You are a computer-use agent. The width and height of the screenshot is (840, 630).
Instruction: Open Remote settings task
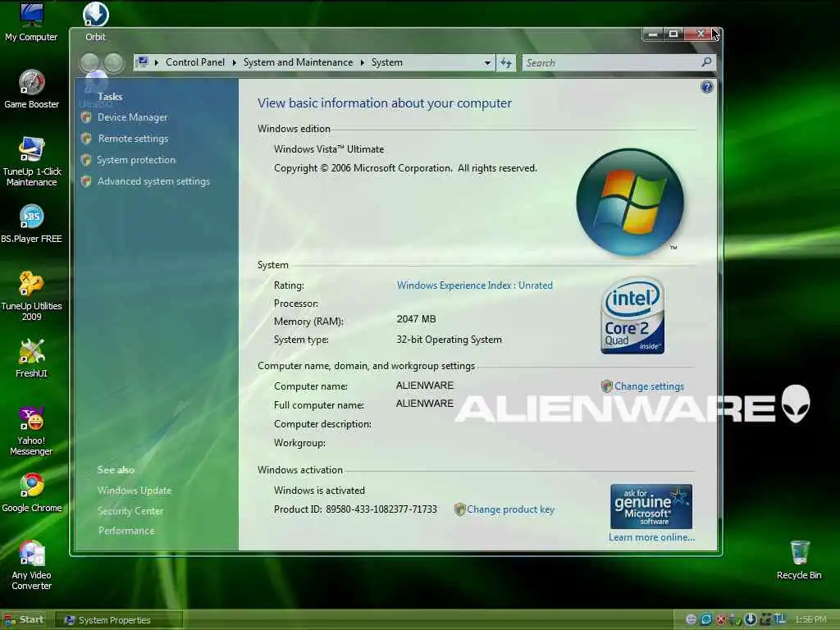[x=134, y=138]
